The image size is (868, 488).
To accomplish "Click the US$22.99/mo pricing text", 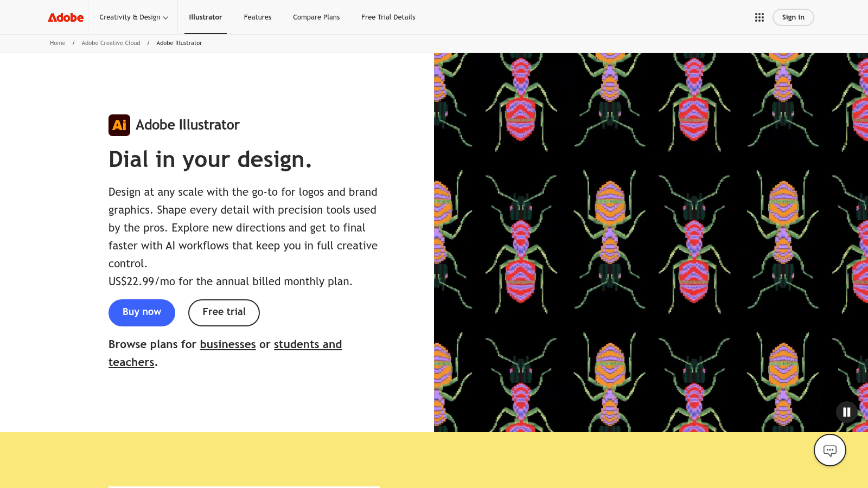I will (x=231, y=281).
